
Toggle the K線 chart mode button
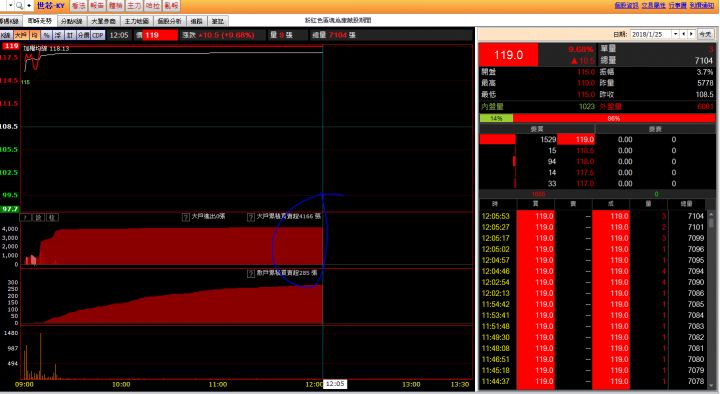coord(6,35)
